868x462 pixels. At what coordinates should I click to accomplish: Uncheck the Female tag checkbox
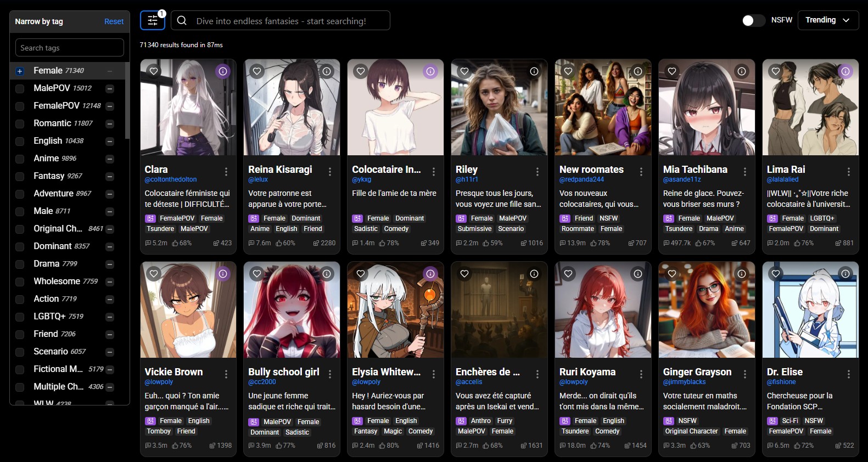[20, 71]
